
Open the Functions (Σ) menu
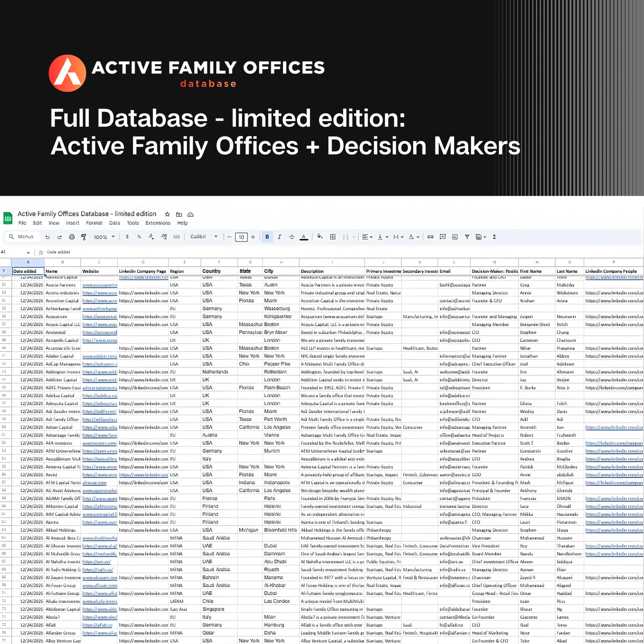pos(494,237)
